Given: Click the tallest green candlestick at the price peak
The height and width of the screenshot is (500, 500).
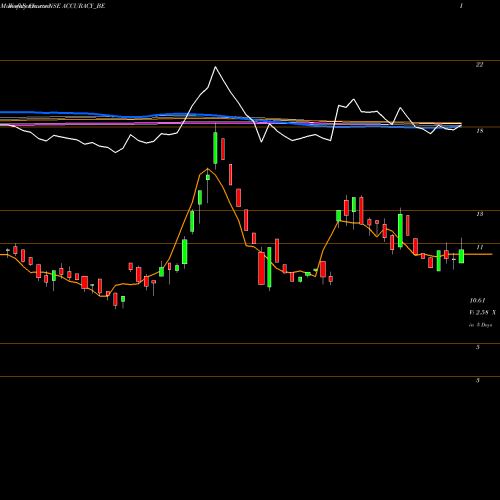Looking at the screenshot, I should (215, 148).
